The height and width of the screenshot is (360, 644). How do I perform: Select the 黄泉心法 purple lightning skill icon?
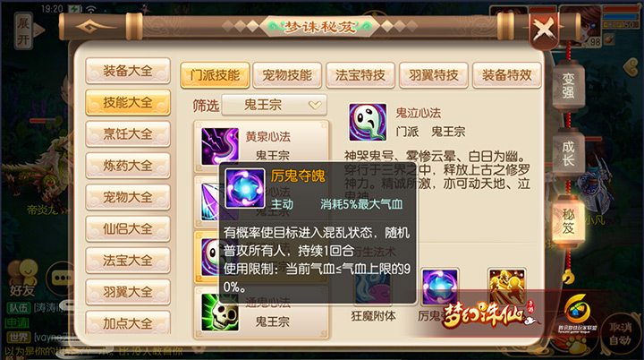pyautogui.click(x=219, y=147)
